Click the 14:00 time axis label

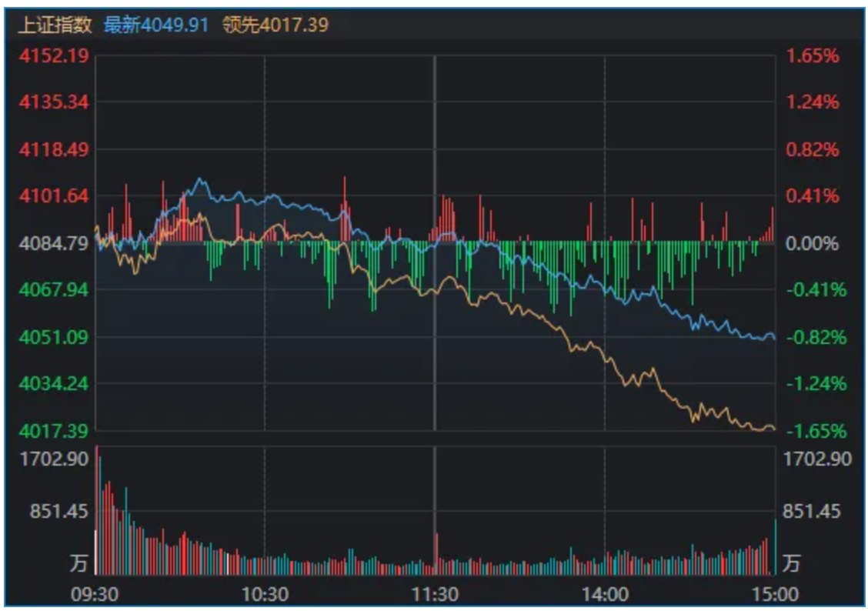[604, 594]
